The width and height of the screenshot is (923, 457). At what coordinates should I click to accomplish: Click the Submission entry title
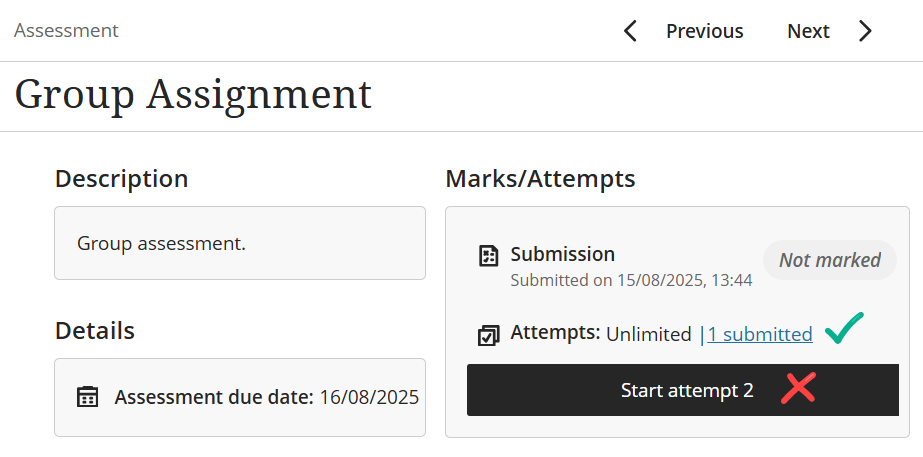pos(562,254)
